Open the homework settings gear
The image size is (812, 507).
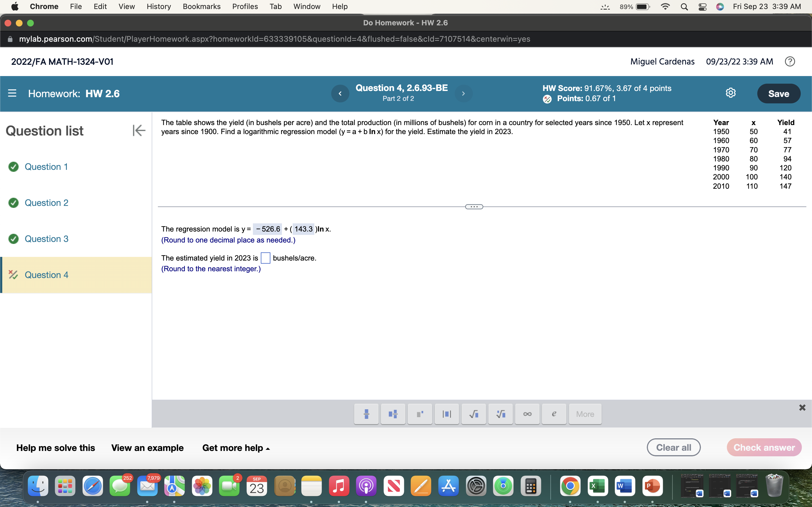coord(731,93)
